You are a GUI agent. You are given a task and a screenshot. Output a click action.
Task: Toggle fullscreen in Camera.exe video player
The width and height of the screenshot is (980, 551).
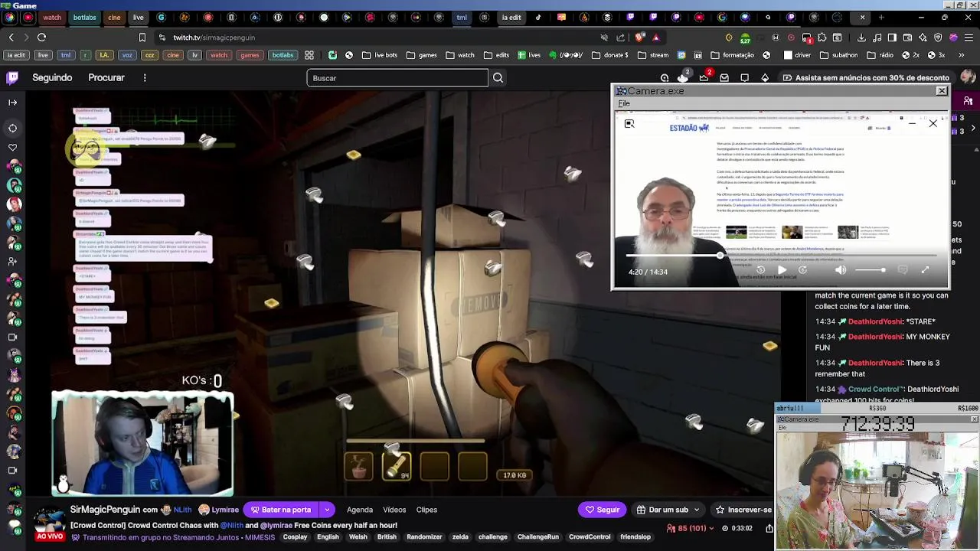925,270
